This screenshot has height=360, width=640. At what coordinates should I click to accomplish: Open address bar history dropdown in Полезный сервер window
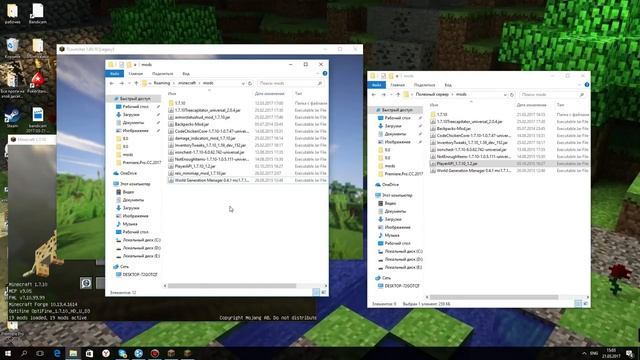pyautogui.click(x=505, y=95)
